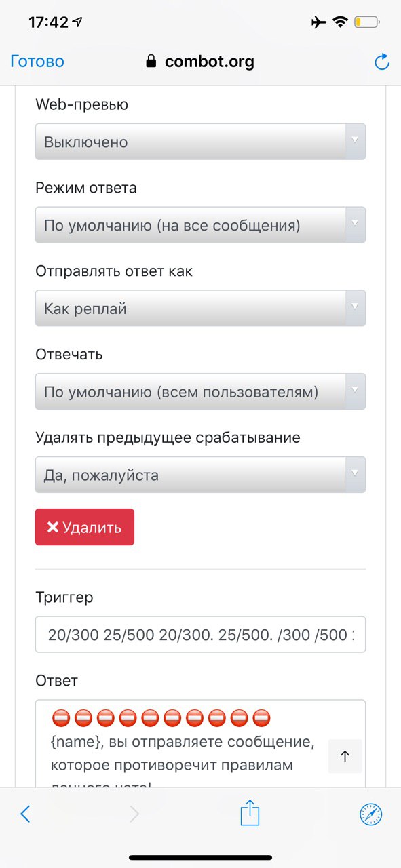The image size is (401, 868).
Task: Open the Web-превью dropdown
Action: (200, 142)
